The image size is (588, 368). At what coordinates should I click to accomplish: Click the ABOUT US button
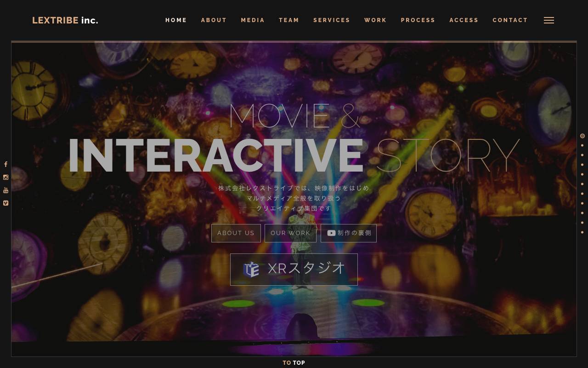(x=236, y=233)
